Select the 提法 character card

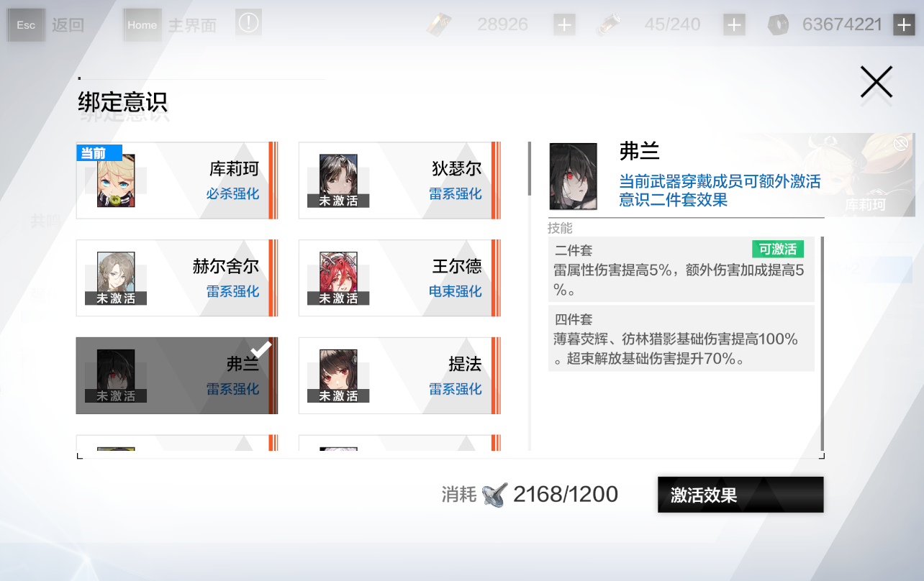pyautogui.click(x=399, y=375)
